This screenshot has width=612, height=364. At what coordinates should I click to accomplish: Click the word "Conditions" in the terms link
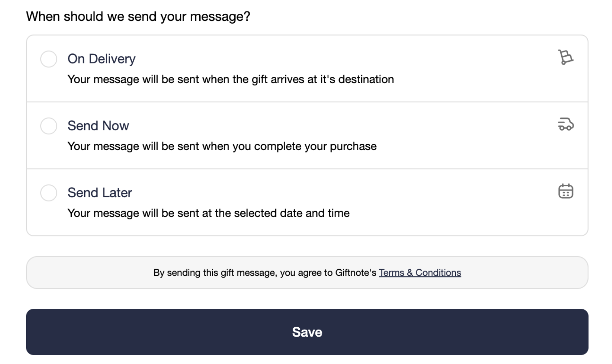(x=438, y=273)
